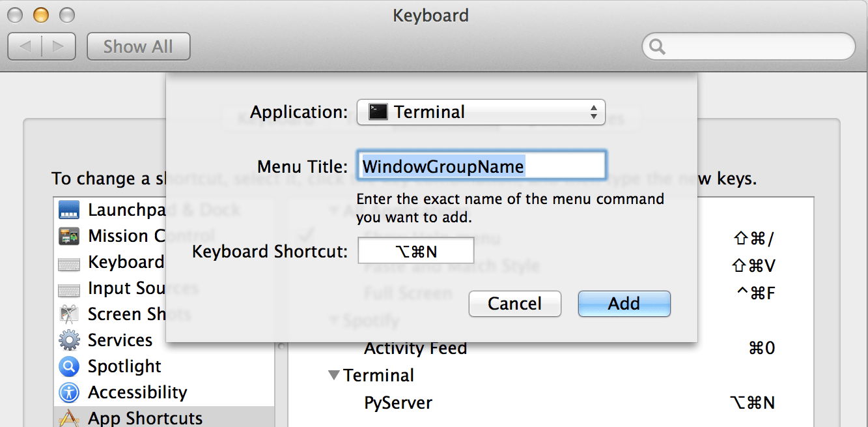Screen dimensions: 868x427
Task: Open the Application dropdown showing Terminal
Action: click(x=481, y=111)
